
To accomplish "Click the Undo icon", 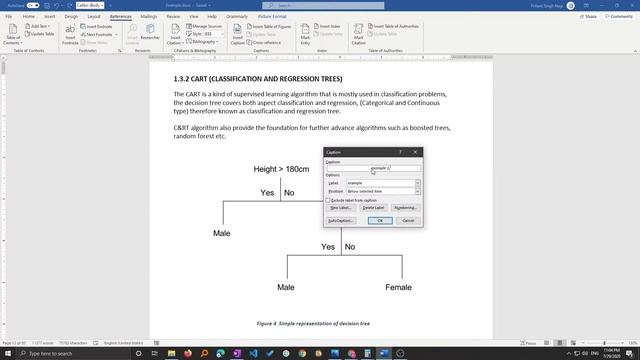I will click(56, 5).
